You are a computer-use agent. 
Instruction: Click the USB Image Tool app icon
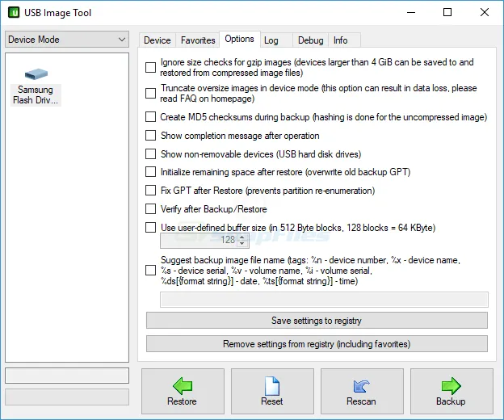14,13
